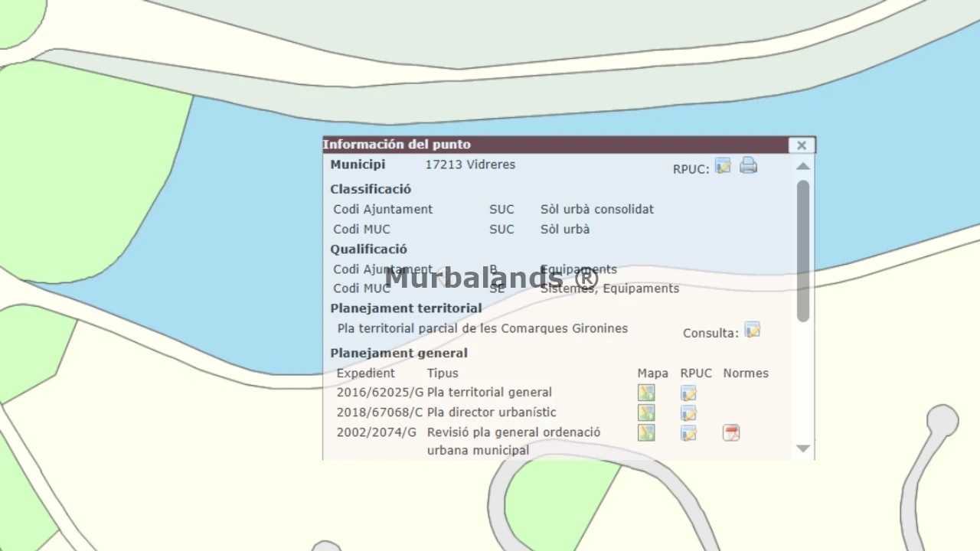Click Pla territorial parcial de les Comarques Gironines

[x=482, y=328]
